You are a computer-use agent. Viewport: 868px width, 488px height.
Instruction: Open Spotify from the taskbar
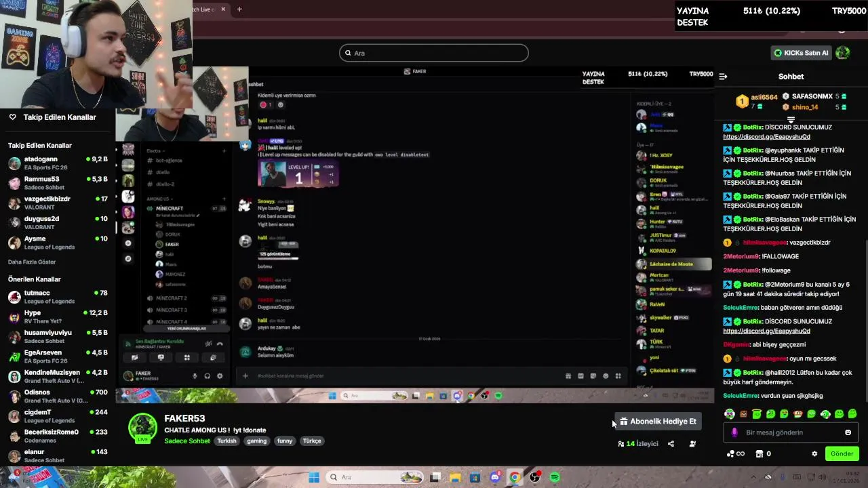(x=555, y=477)
